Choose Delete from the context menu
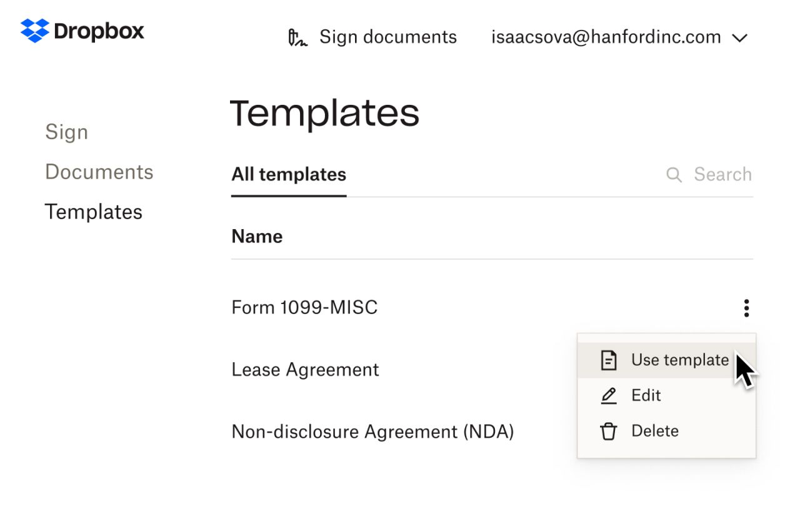 (655, 430)
